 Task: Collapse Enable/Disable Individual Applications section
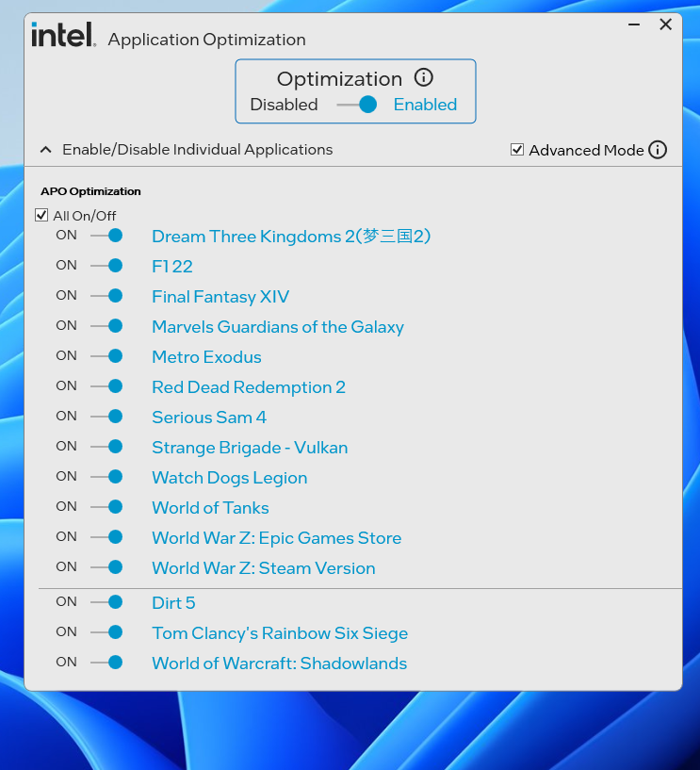point(45,150)
